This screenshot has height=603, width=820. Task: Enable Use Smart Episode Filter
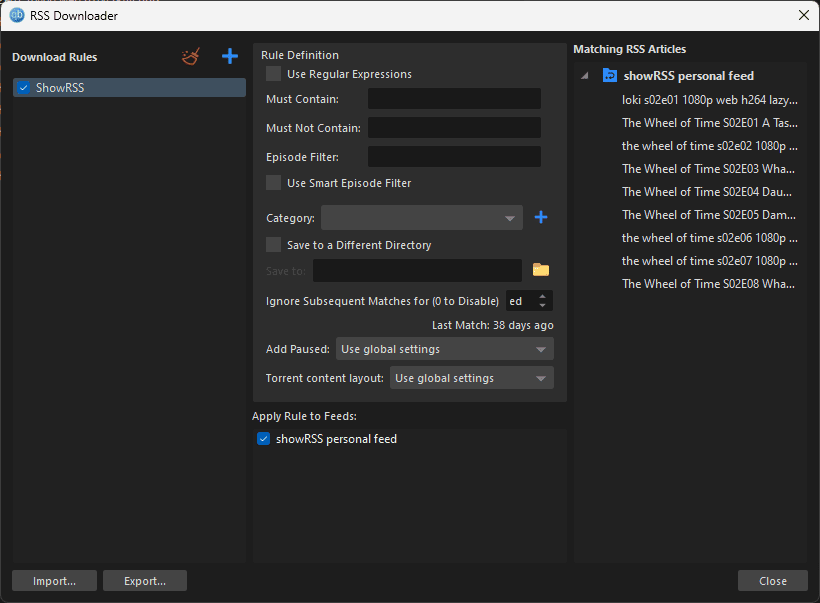[x=274, y=183]
